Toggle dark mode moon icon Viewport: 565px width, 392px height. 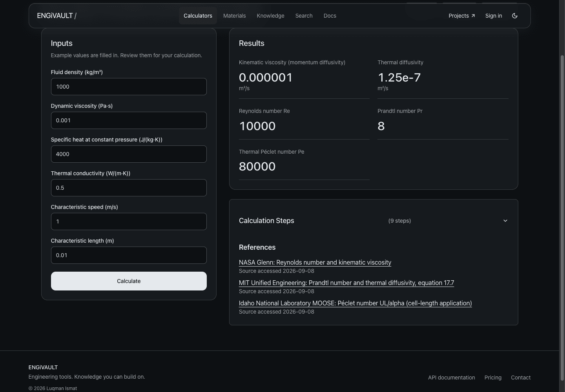click(x=515, y=16)
